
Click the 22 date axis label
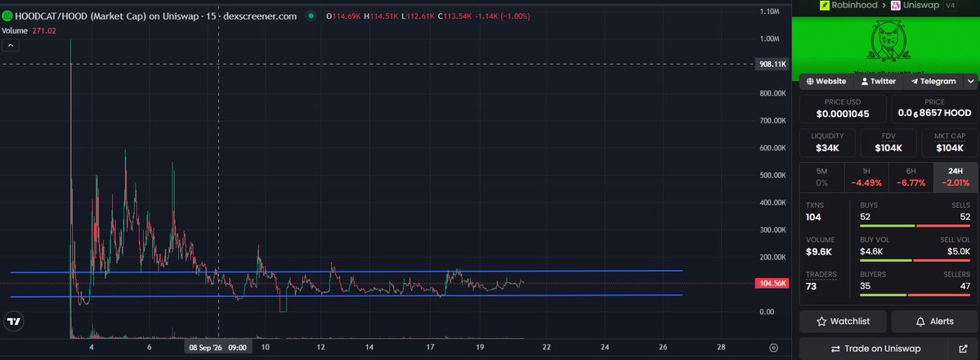click(546, 348)
